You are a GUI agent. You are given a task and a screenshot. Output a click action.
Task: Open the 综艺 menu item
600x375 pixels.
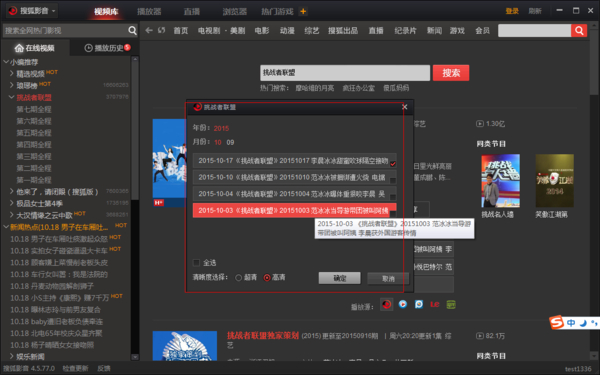pyautogui.click(x=311, y=31)
